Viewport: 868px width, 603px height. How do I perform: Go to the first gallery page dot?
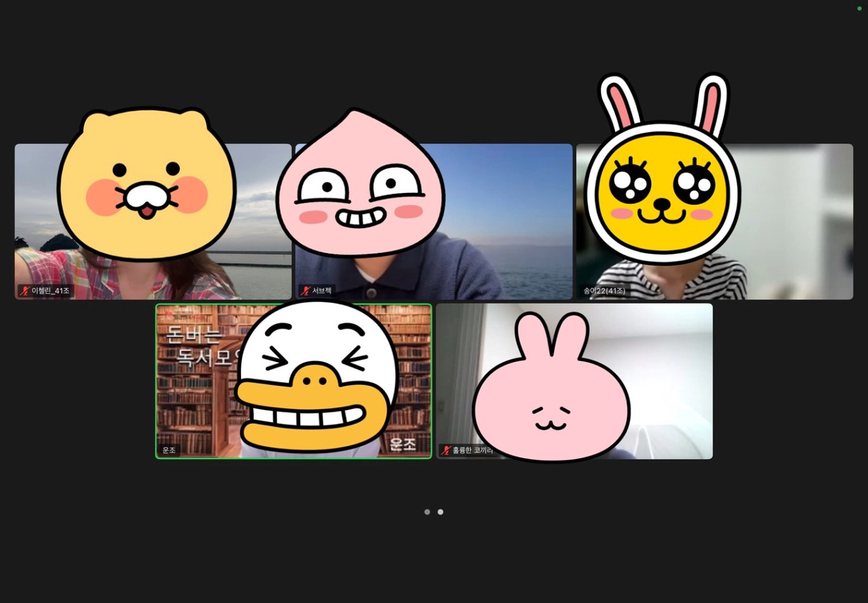[427, 512]
